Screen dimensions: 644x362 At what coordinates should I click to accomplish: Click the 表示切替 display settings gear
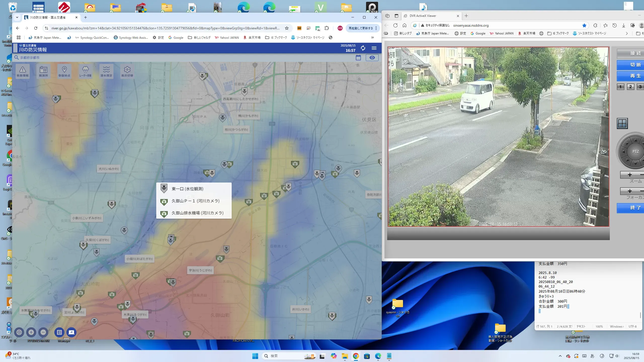coord(127,71)
